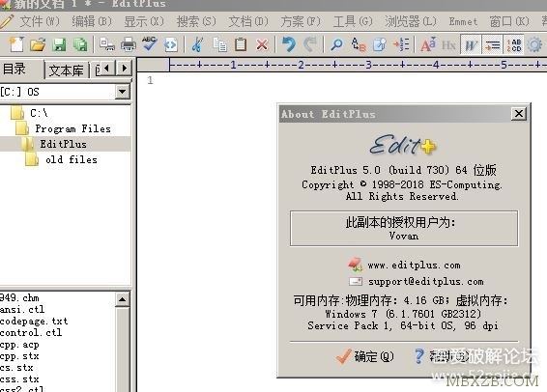547x392 pixels.
Task: Select the old files folder
Action: pos(72,160)
